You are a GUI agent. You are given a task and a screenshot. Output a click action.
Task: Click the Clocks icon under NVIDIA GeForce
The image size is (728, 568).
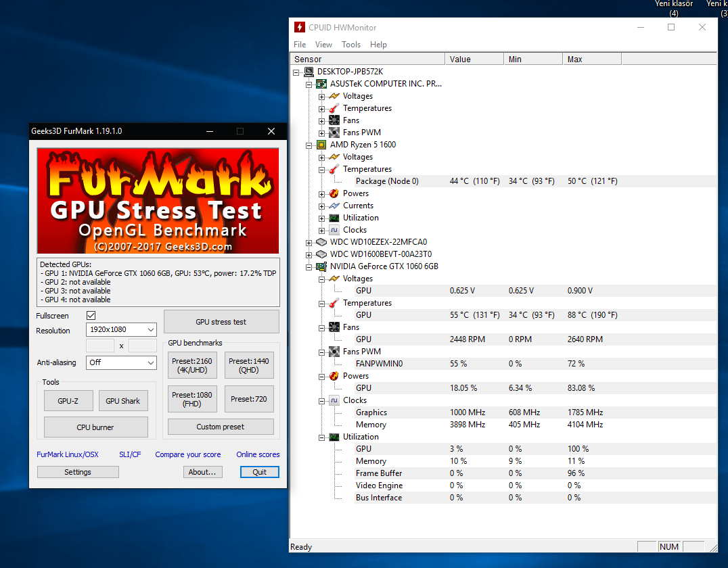(334, 400)
